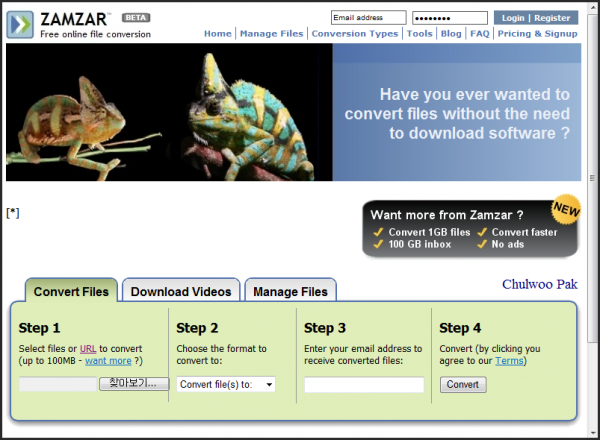Click the Step 3 email input field

[x=364, y=384]
